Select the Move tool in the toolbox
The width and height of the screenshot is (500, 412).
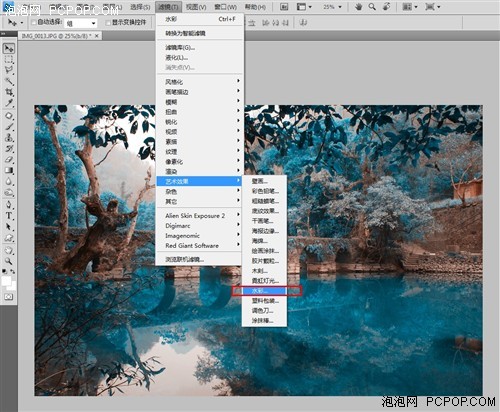(x=9, y=49)
